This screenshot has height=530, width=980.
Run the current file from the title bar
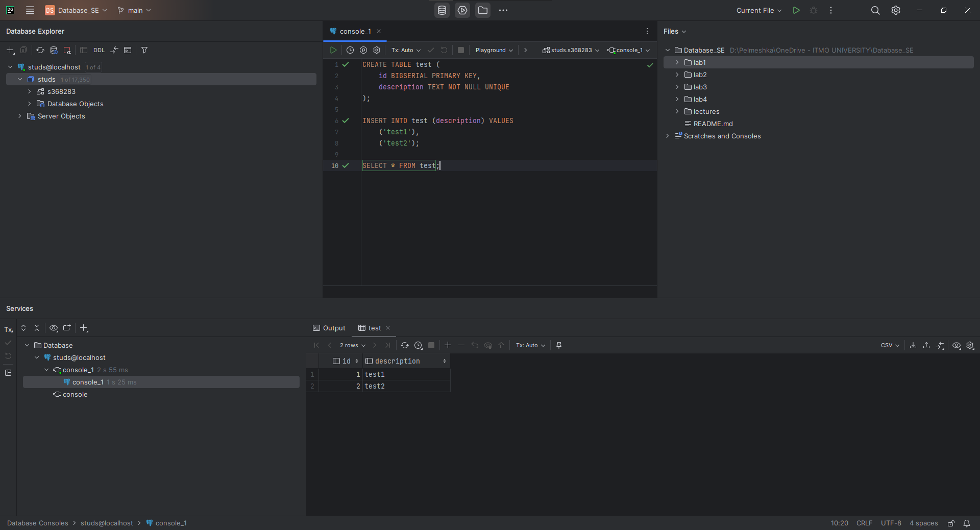coord(796,10)
